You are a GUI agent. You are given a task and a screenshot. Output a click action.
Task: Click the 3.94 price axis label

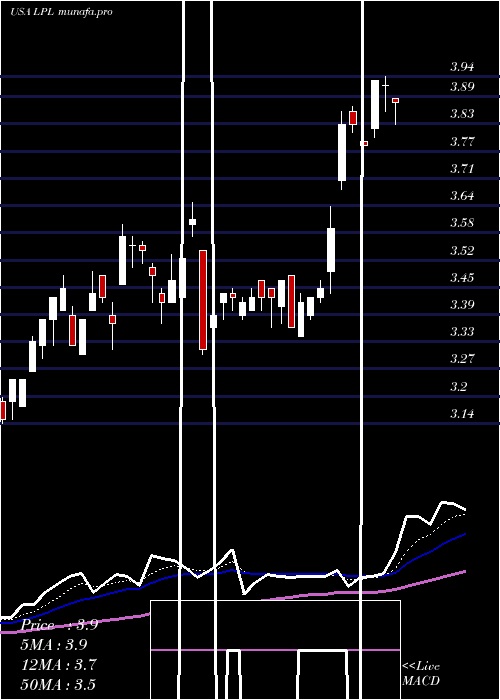coord(462,67)
